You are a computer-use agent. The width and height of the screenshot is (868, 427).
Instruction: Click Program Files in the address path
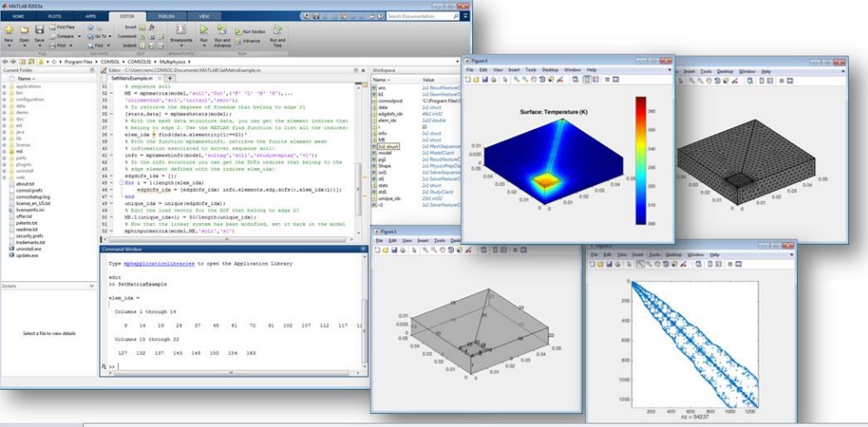pos(78,62)
